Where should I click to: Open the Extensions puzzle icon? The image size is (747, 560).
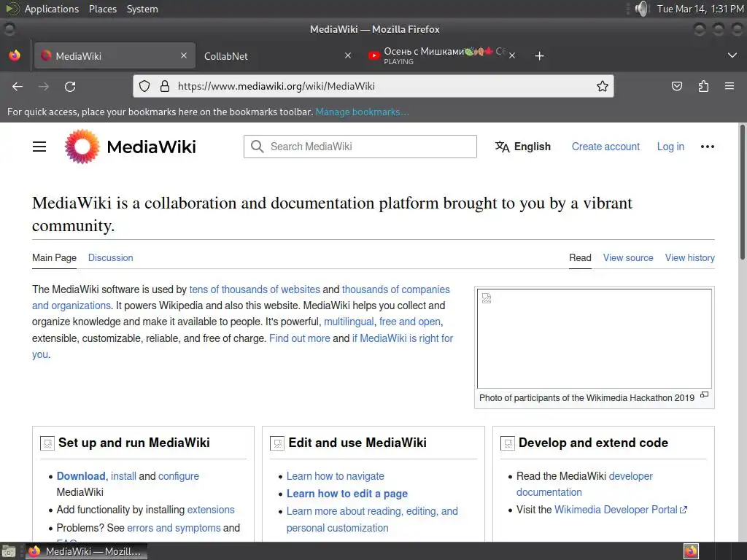point(703,86)
